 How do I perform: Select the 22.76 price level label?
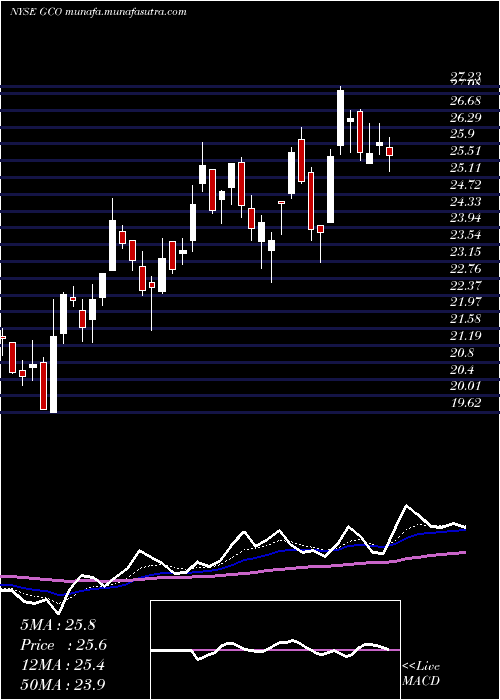point(465,269)
